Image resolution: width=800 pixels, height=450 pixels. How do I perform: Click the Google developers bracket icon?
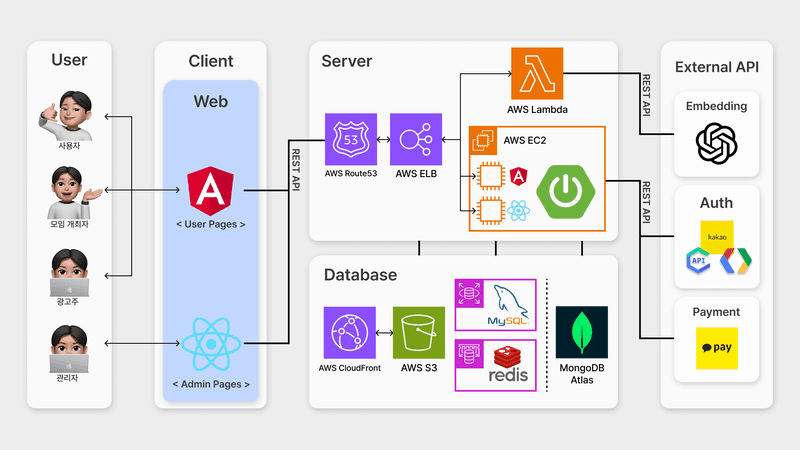pyautogui.click(x=736, y=261)
